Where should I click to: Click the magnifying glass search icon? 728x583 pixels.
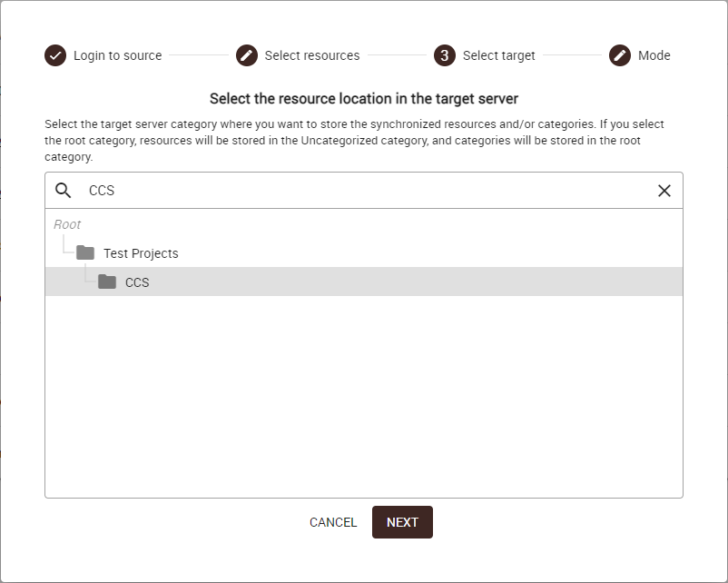click(x=64, y=191)
